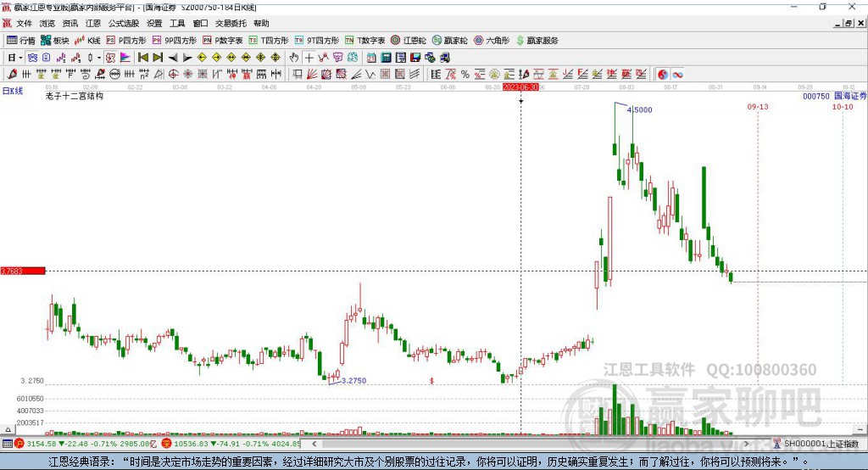
Task: Open the 公式选股 menu
Action: coord(124,23)
